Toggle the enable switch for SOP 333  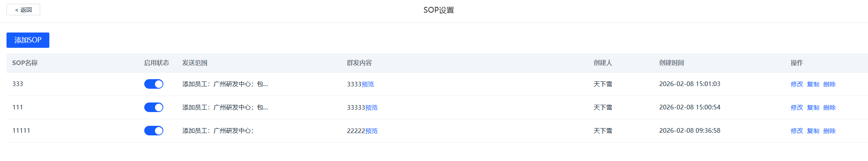click(x=154, y=84)
